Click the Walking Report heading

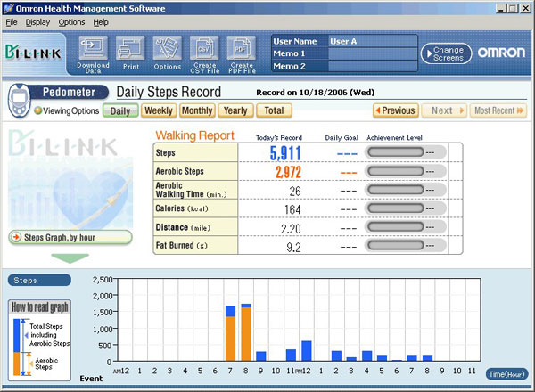pyautogui.click(x=194, y=135)
